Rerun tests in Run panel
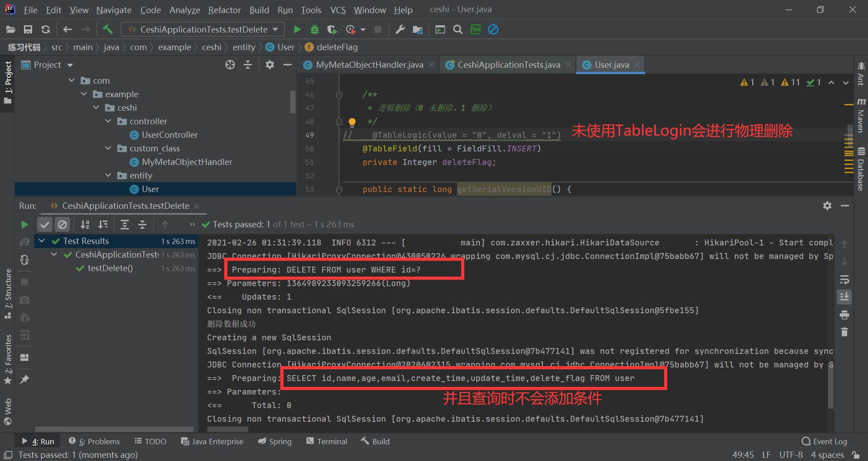This screenshot has height=461, width=868. pos(24,225)
